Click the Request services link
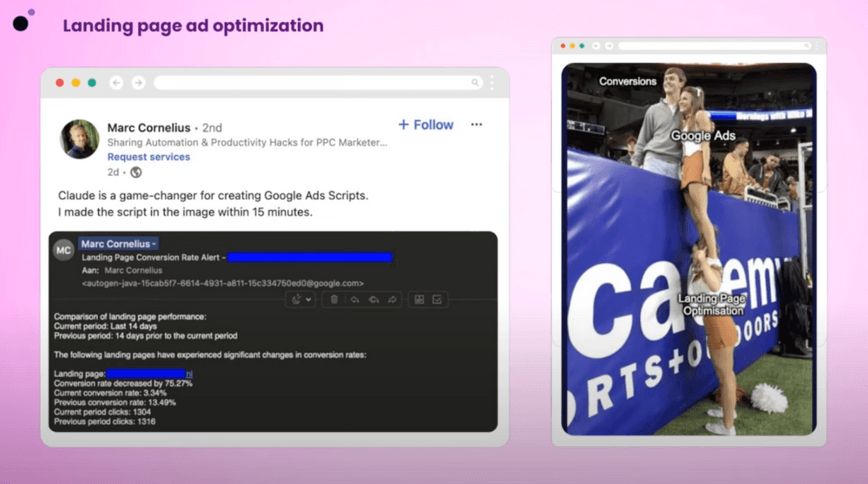The width and height of the screenshot is (868, 484). click(x=149, y=157)
